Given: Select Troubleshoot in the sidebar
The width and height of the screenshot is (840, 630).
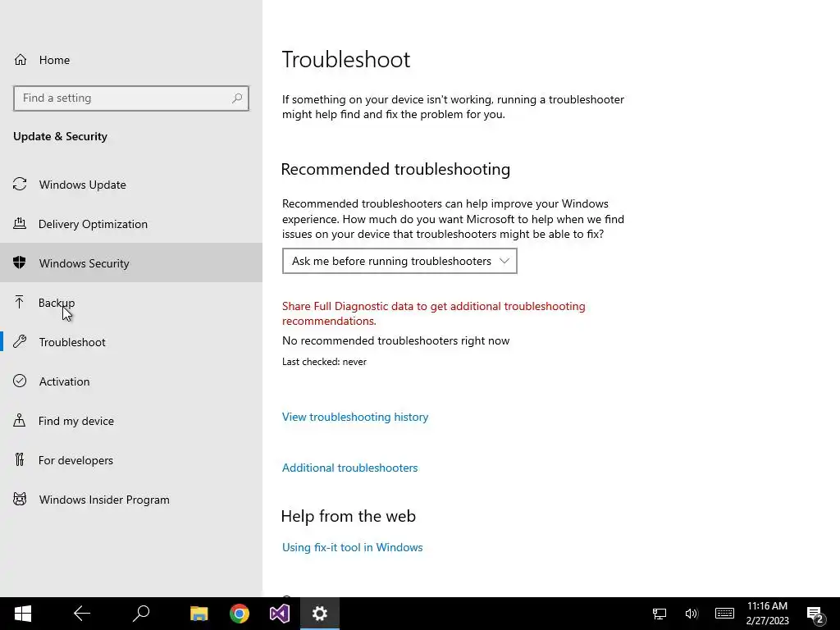Looking at the screenshot, I should pos(131,342).
